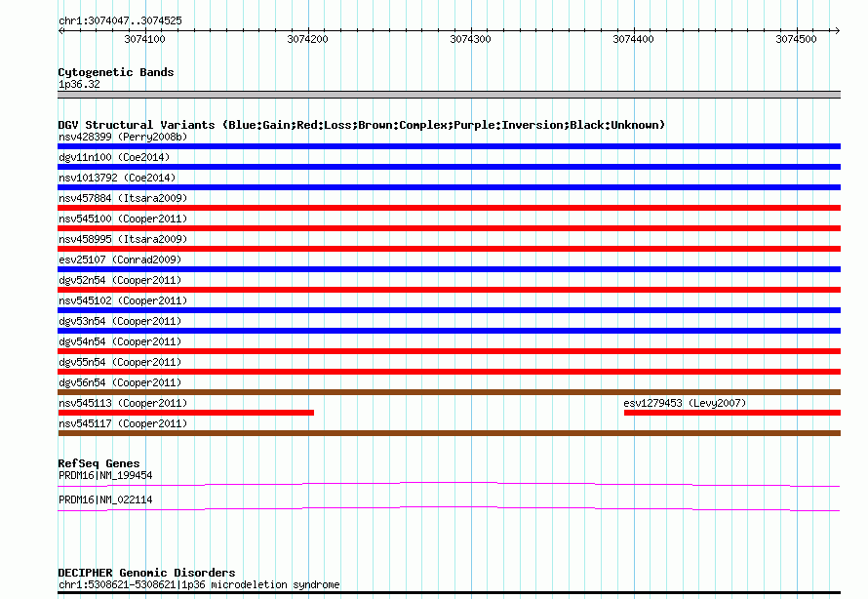
Task: Select the brown bar under nsv545117
Action: (449, 433)
